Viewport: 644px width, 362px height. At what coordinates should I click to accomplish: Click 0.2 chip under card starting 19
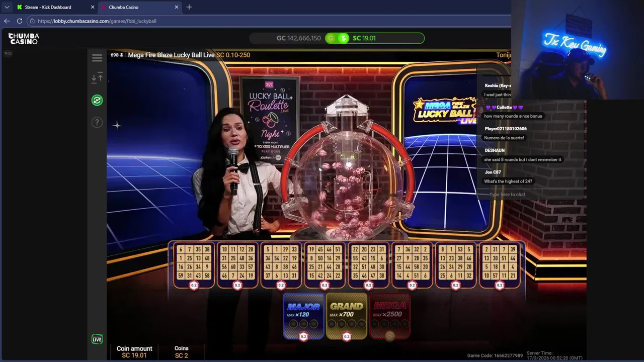click(x=325, y=286)
